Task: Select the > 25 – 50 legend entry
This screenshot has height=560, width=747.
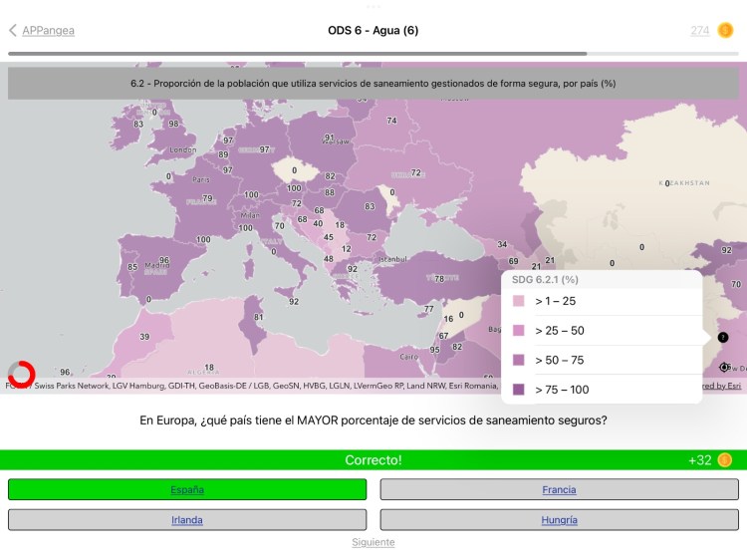Action: [559, 330]
